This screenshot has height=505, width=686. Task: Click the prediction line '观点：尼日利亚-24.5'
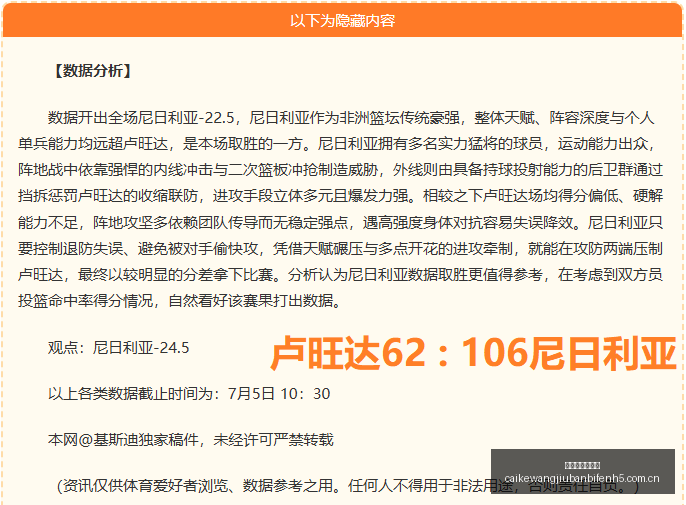coord(119,348)
